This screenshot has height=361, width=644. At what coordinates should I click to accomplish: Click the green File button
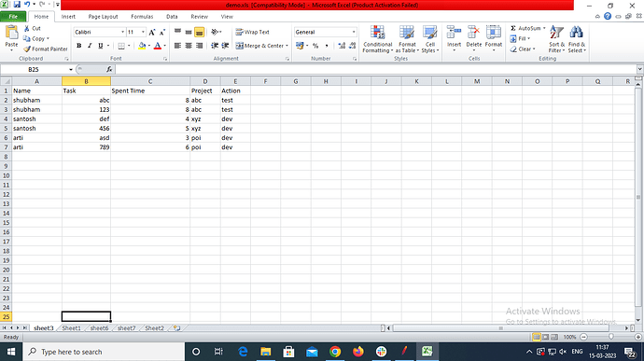click(x=13, y=17)
